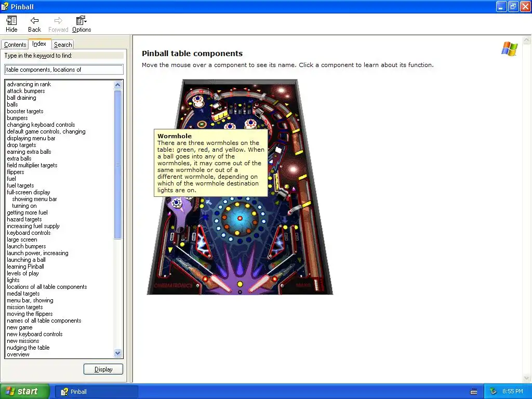Select 'medal targets' index entry
The width and height of the screenshot is (532, 399).
point(23,294)
